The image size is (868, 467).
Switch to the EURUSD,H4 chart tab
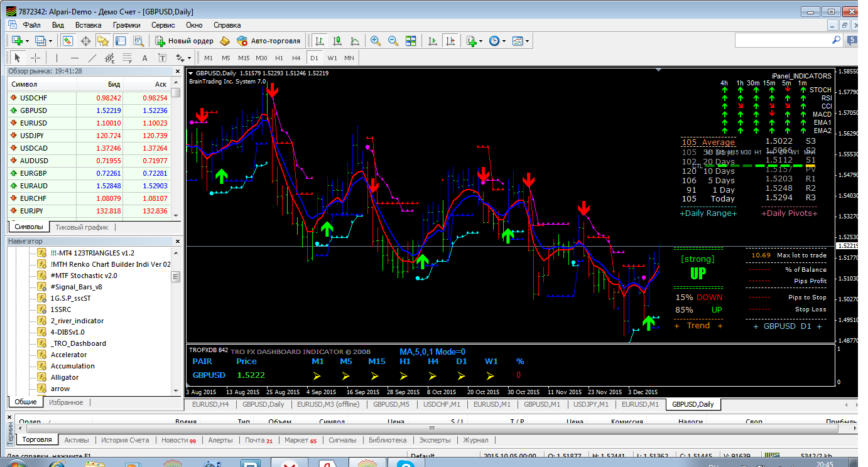click(210, 404)
